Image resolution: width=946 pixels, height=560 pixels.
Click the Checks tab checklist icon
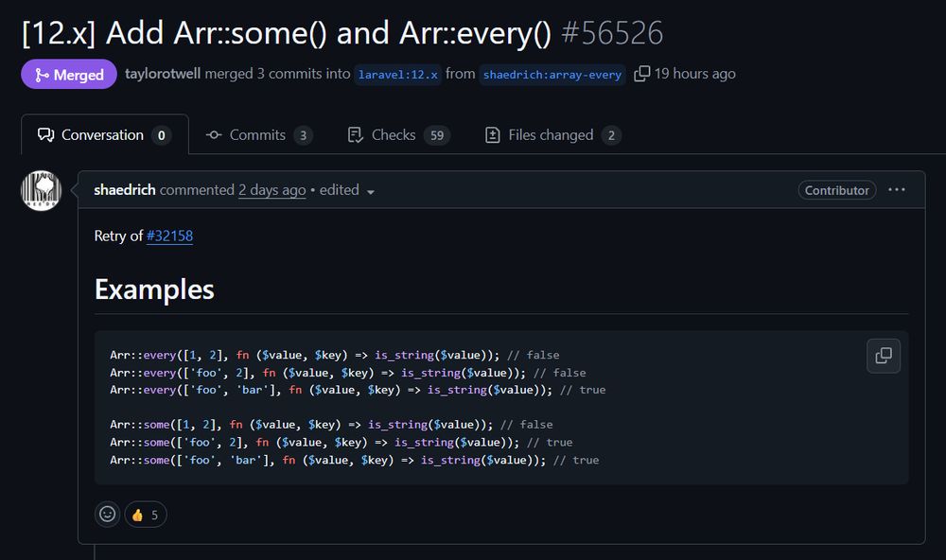point(356,135)
